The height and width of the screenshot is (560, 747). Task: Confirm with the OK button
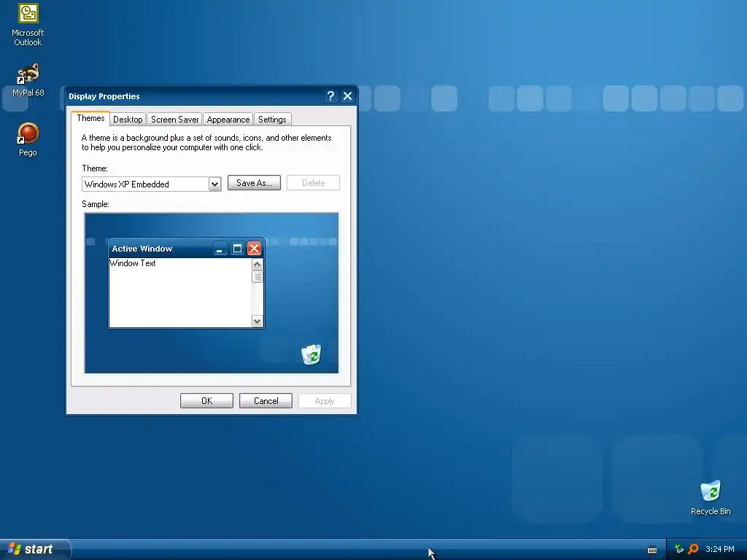coord(206,401)
